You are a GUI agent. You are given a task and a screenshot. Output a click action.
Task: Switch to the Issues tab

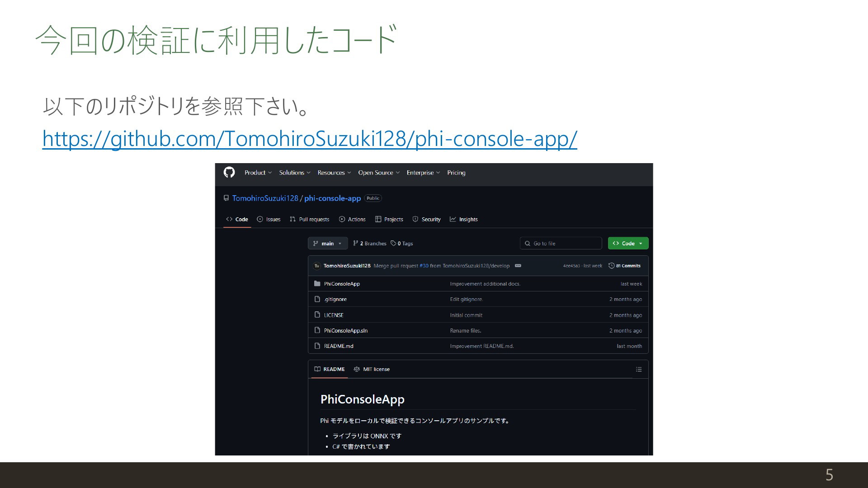269,219
